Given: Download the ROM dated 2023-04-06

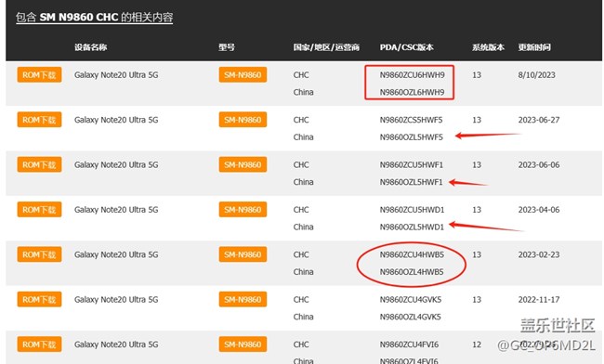Looking at the screenshot, I should click(39, 210).
